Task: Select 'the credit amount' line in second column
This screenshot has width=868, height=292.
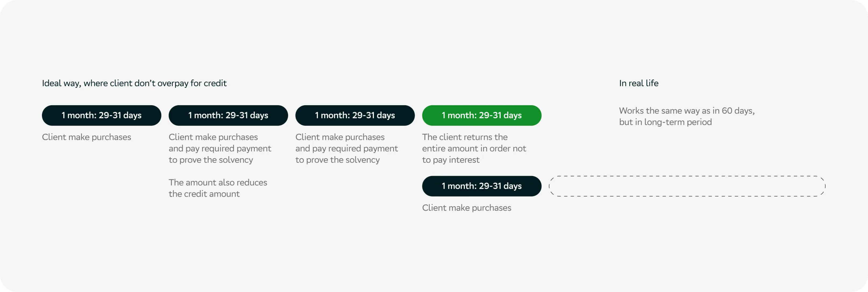Action: click(x=204, y=194)
